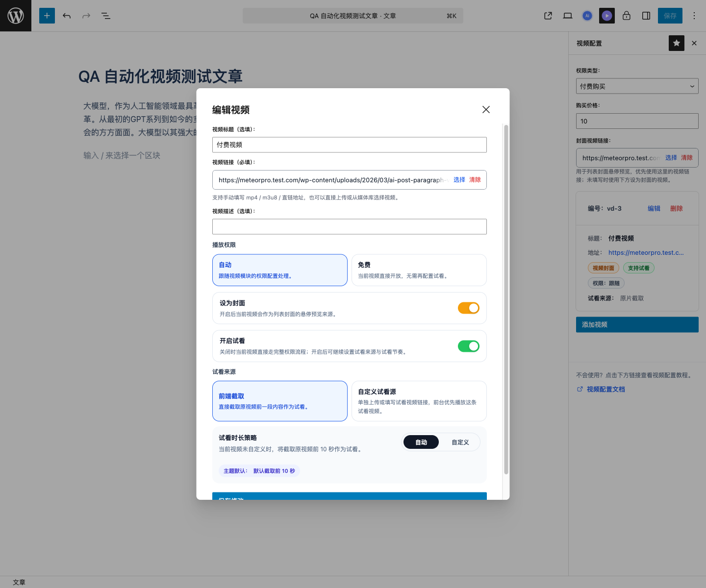The image size is (706, 588).
Task: Open the purple video plugin icon
Action: 607,16
